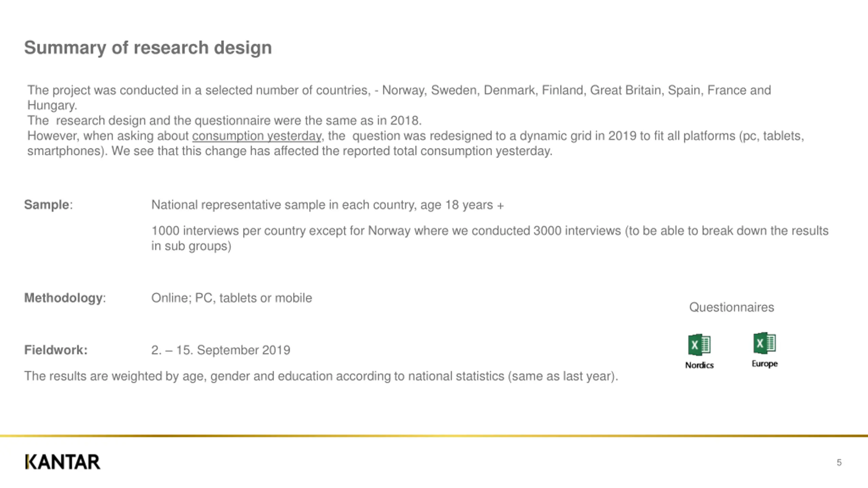Click the slide title "Summary of research design"
This screenshot has width=868, height=488.
pos(148,47)
